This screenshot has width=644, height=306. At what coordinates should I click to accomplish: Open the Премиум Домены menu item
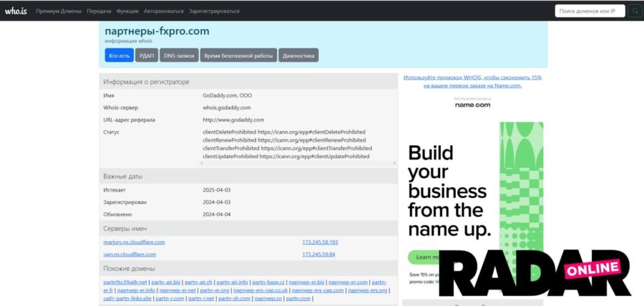pyautogui.click(x=57, y=11)
